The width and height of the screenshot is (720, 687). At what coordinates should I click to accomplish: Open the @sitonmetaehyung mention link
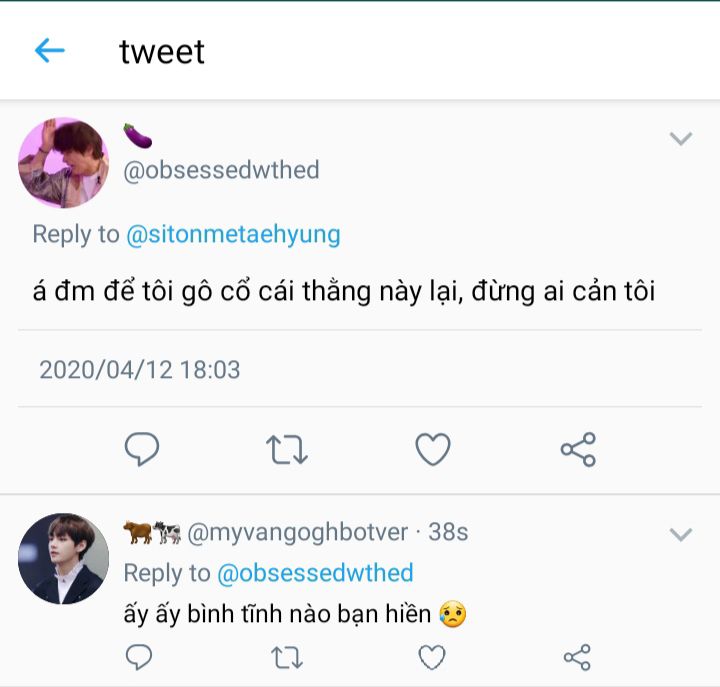233,234
